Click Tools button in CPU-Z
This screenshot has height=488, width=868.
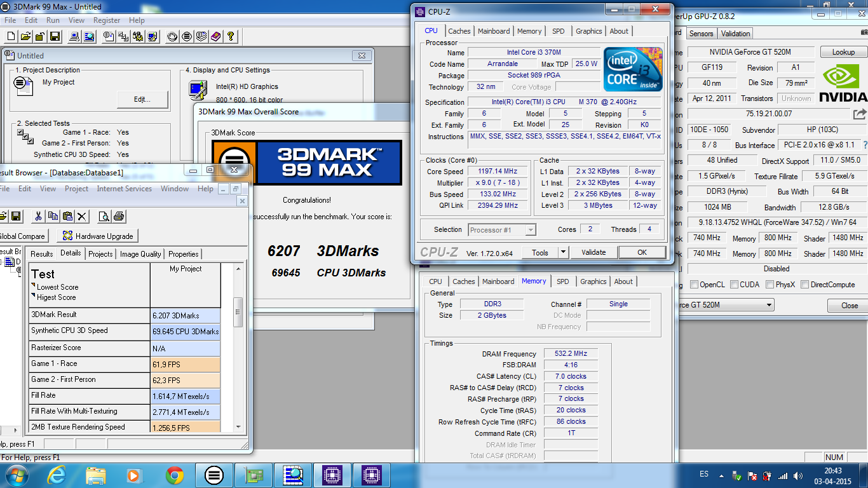(540, 252)
